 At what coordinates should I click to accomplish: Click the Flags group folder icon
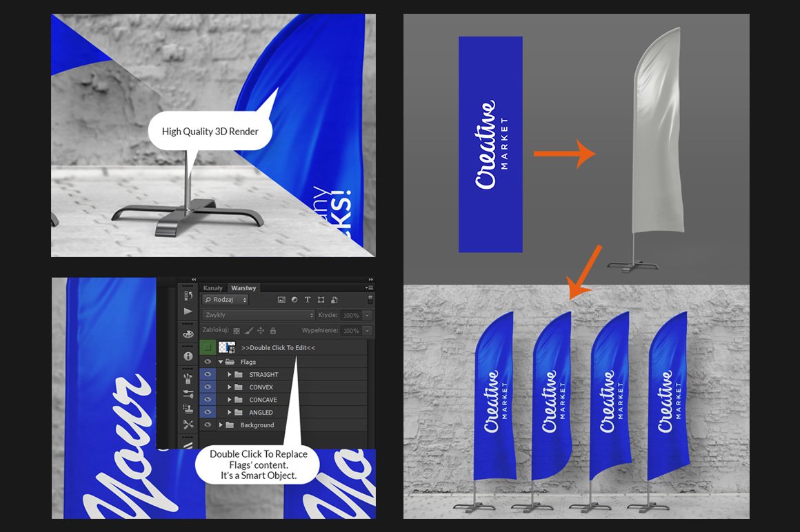pos(230,362)
